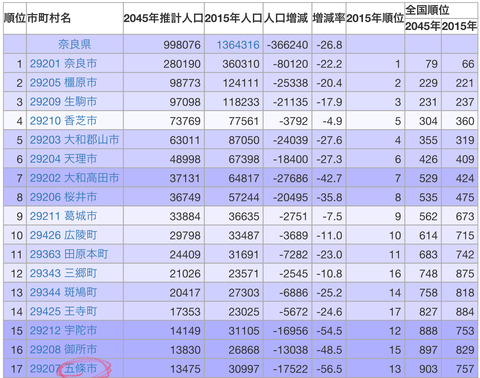Click the 2015年 sub-header under 全国順位
Viewport: 480px width, 378px height.
coord(459,26)
